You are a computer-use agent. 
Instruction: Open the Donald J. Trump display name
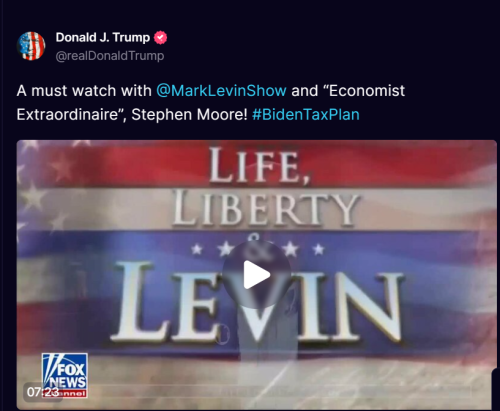pos(103,37)
